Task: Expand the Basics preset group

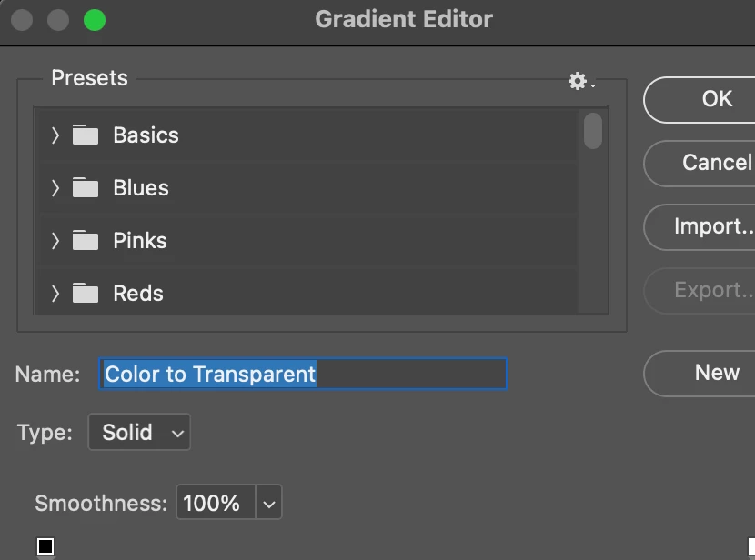Action: click(x=55, y=135)
